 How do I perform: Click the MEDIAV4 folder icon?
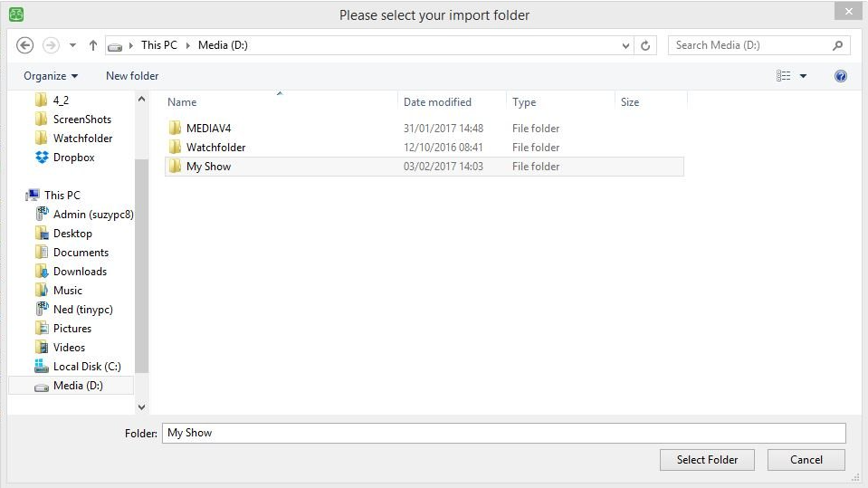pyautogui.click(x=176, y=129)
